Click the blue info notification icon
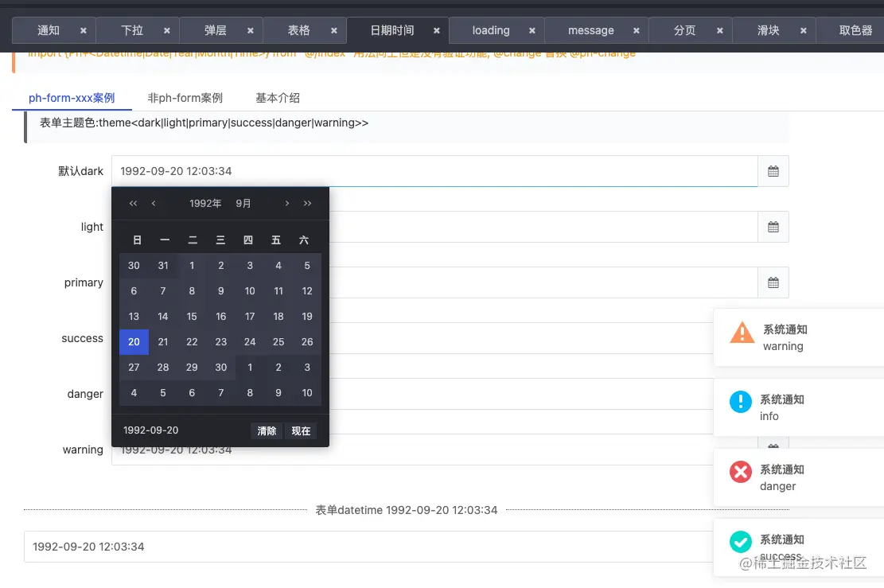Viewport: 884px width, 588px height. [741, 402]
